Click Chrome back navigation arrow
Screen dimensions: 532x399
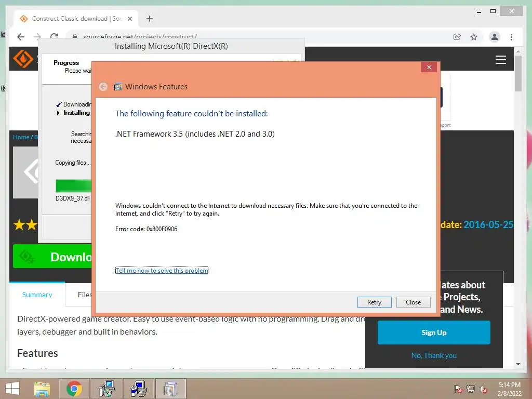pos(21,37)
